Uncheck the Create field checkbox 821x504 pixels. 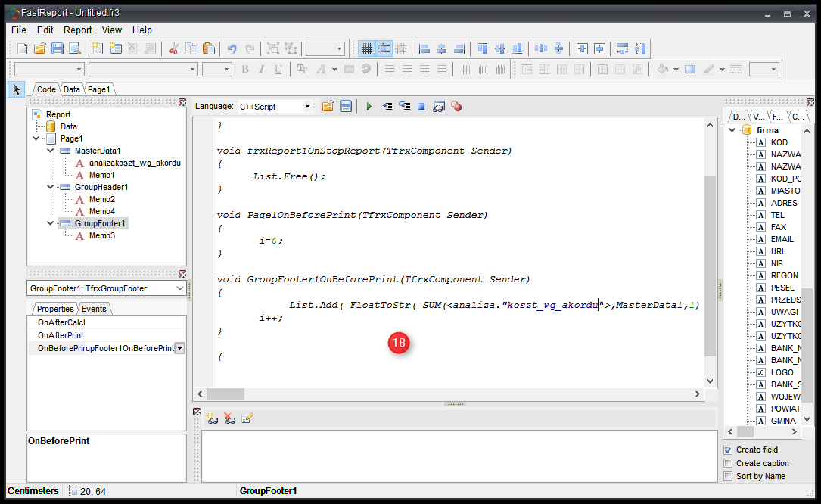pos(728,450)
